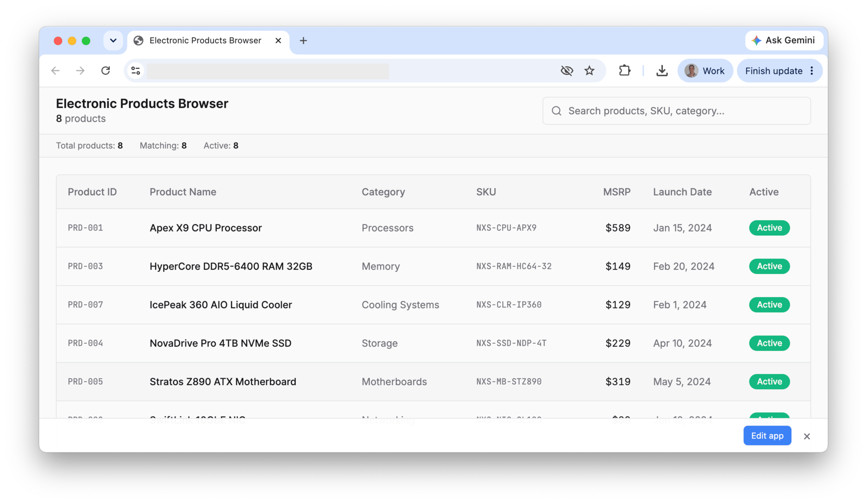Viewport: 867px width, 504px height.
Task: Click the Memory category cell
Action: 381,266
